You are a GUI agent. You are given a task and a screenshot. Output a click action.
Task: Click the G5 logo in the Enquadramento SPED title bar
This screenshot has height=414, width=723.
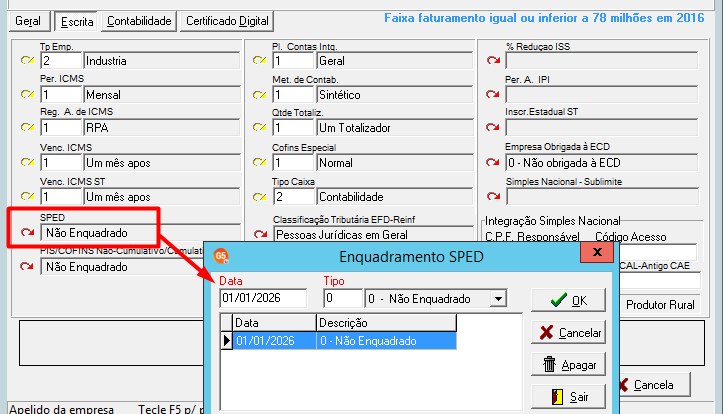221,256
